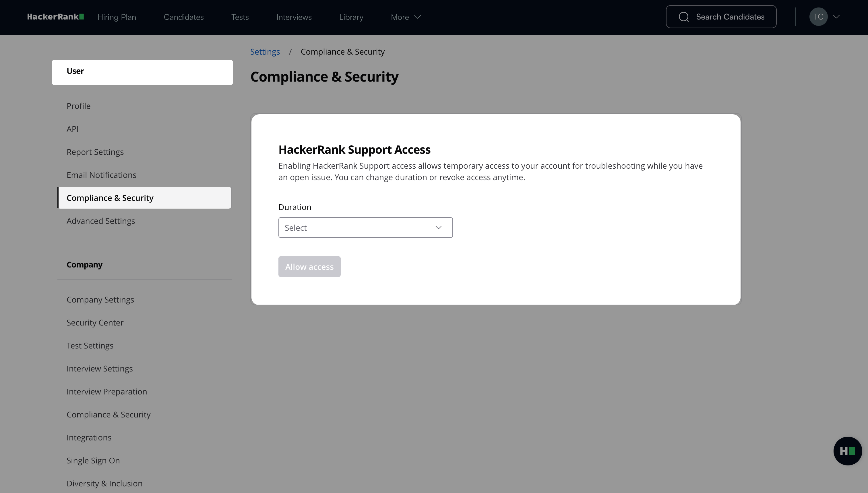This screenshot has width=868, height=493.
Task: Click the TC user avatar
Action: (818, 17)
